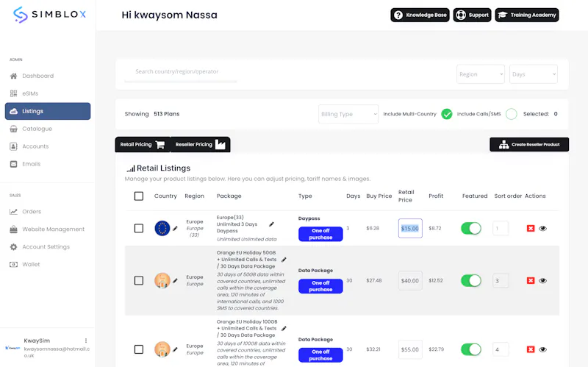Enable Include Calls/SMS option
The width and height of the screenshot is (588, 367).
click(512, 114)
